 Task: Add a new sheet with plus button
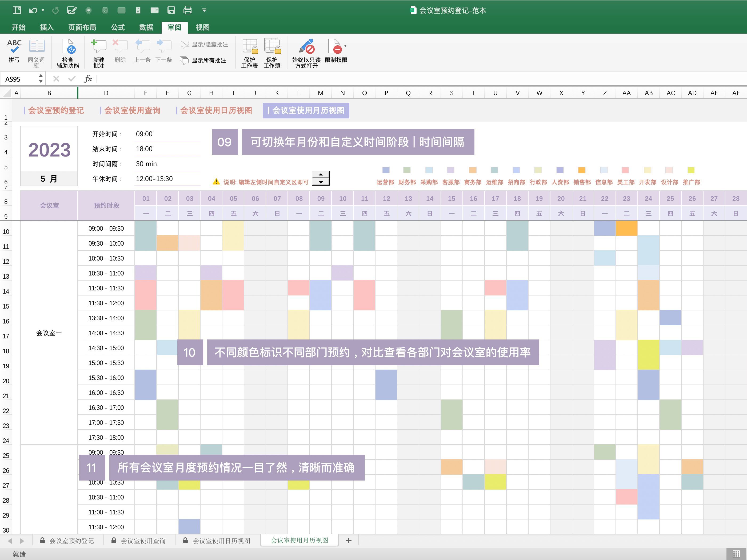(349, 541)
